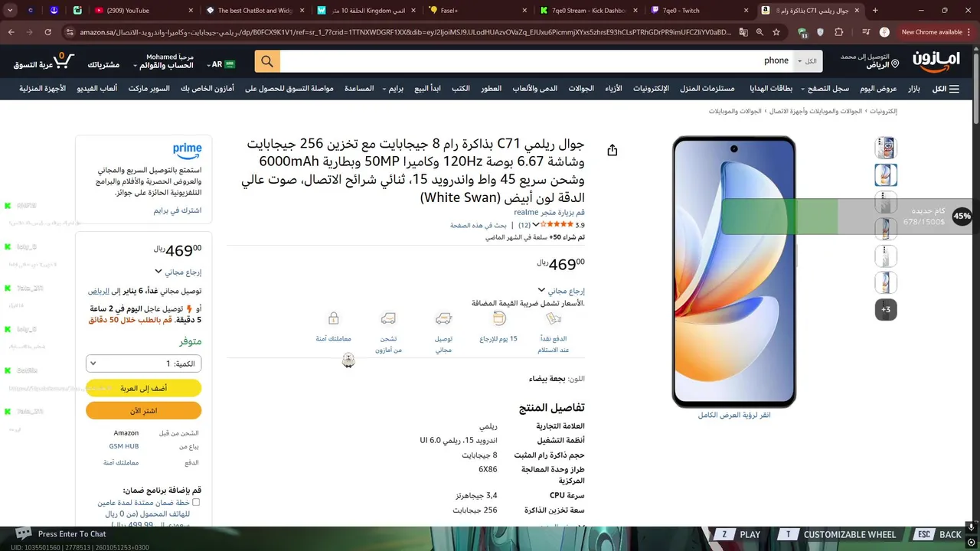Screen dimensions: 980x551
Task: Open the الكل hamburger menu
Action: (x=946, y=89)
